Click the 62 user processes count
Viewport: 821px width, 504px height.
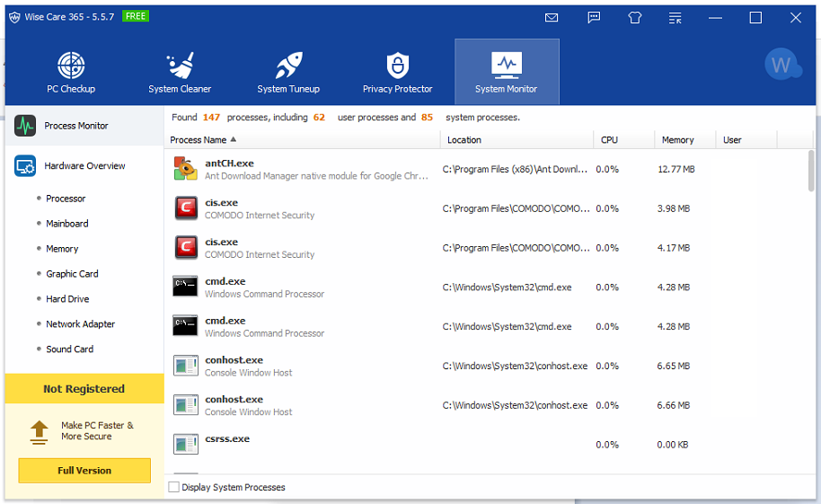(x=320, y=118)
